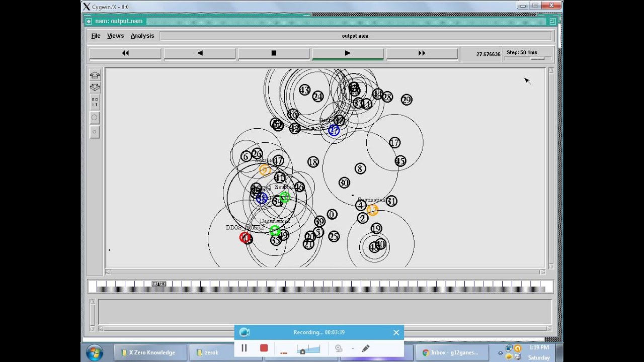This screenshot has height=362, width=644.
Task: Select node 30
Action: [344, 183]
